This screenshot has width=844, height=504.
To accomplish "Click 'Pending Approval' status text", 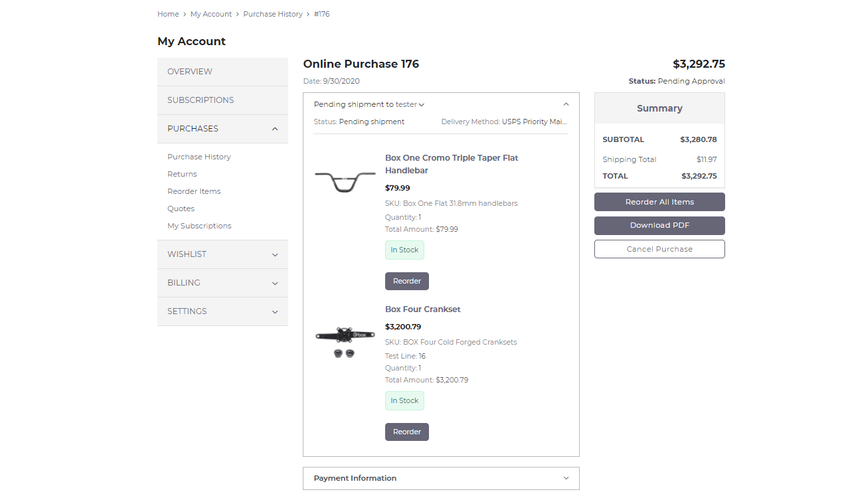I will pos(691,81).
